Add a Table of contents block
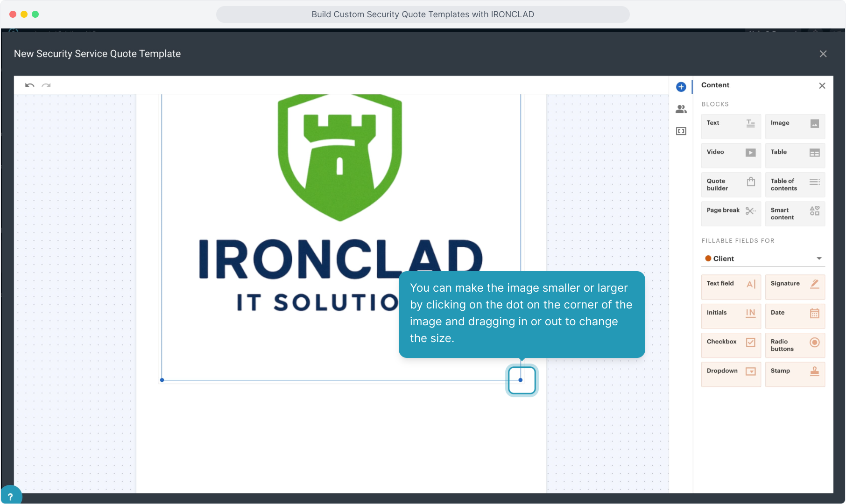This screenshot has height=504, width=846. [x=795, y=184]
